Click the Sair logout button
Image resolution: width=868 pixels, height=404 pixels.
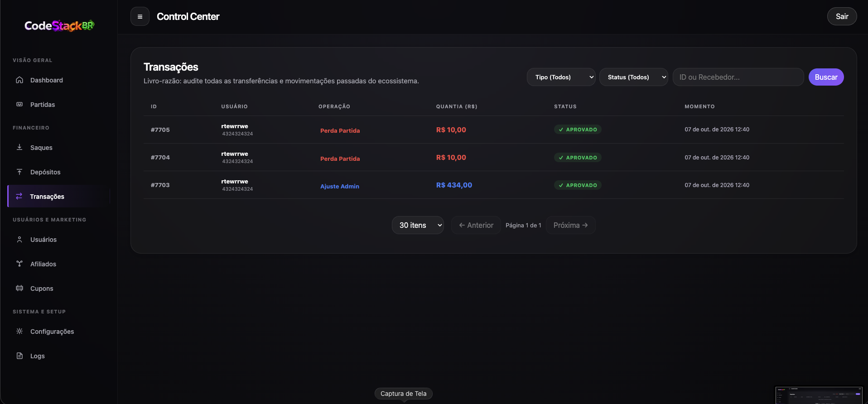click(842, 16)
